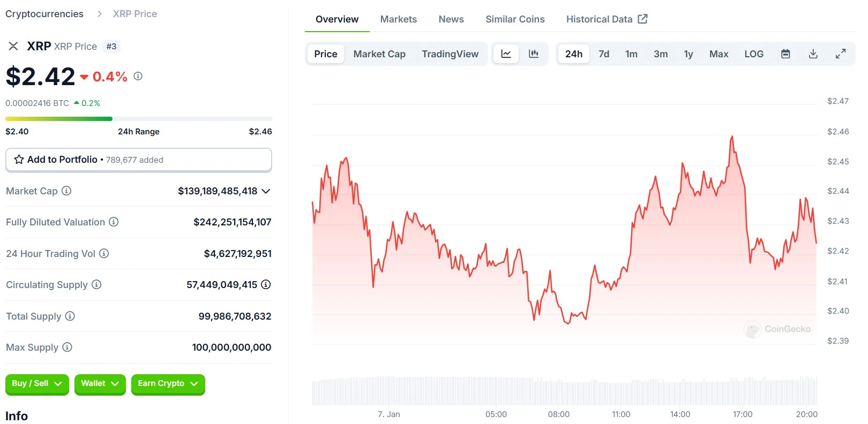The width and height of the screenshot is (868, 424).
Task: Click the download chart data icon
Action: [x=813, y=54]
